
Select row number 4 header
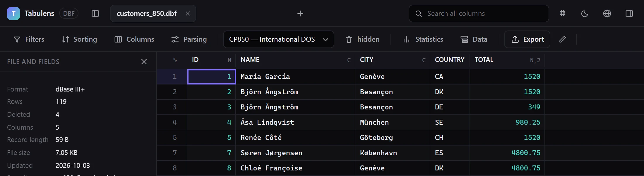click(172, 122)
